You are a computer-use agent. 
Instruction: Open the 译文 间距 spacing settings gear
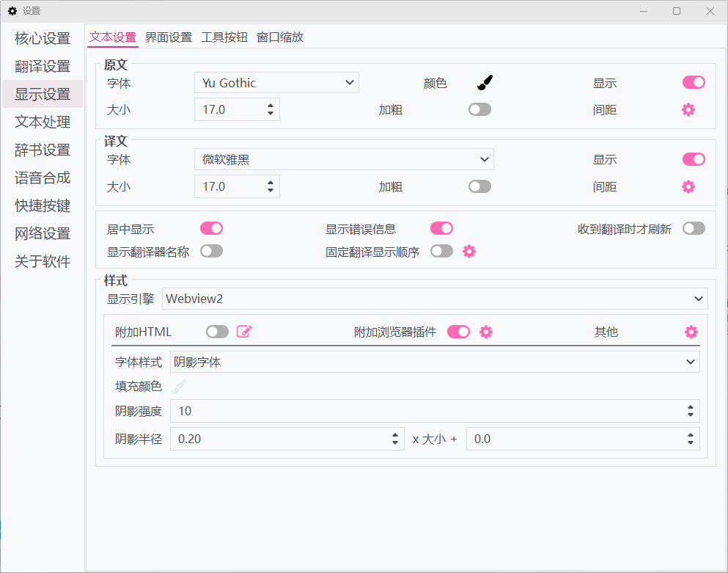687,186
